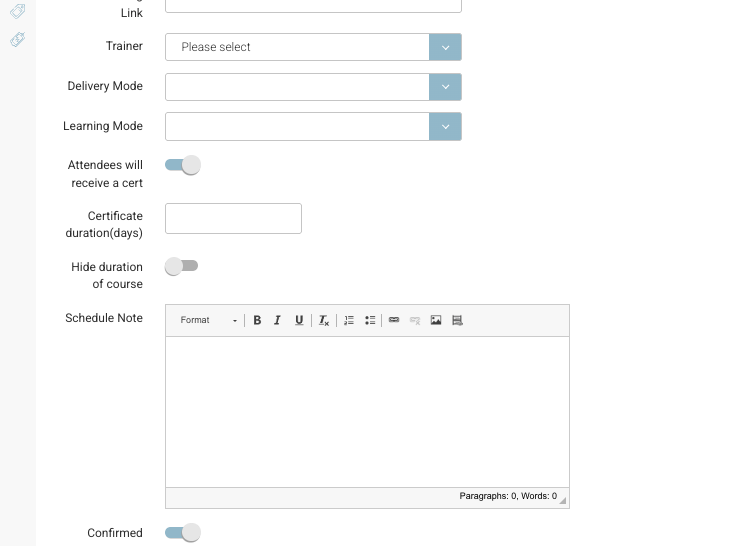Insert a bulleted list

(370, 321)
